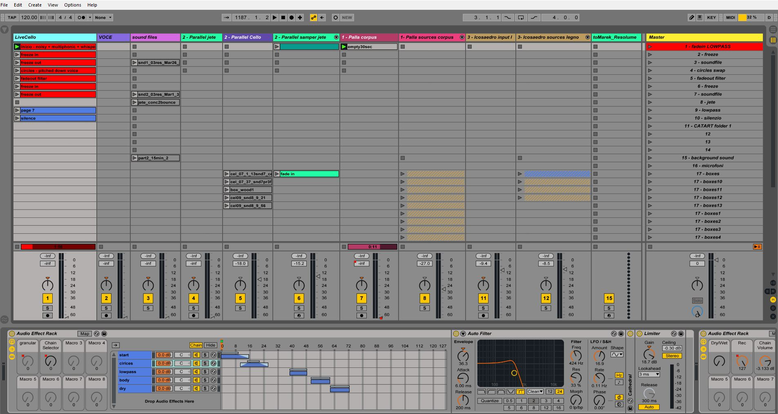Toggle track 7 activator button
The height and width of the screenshot is (414, 778).
pyautogui.click(x=362, y=298)
